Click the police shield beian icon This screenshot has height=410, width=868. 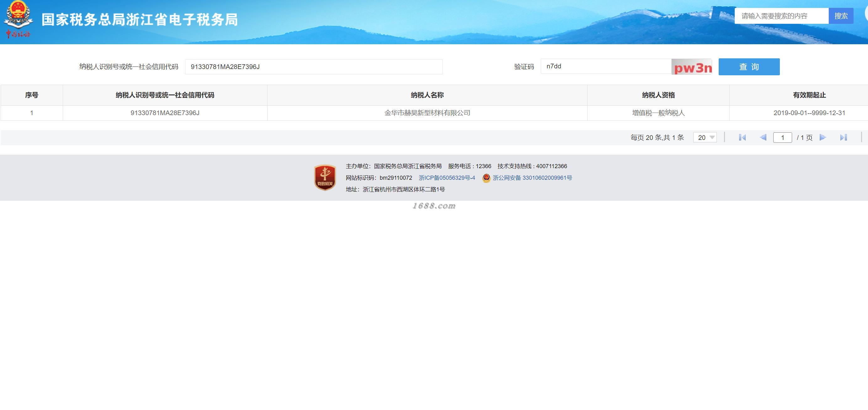tap(486, 178)
